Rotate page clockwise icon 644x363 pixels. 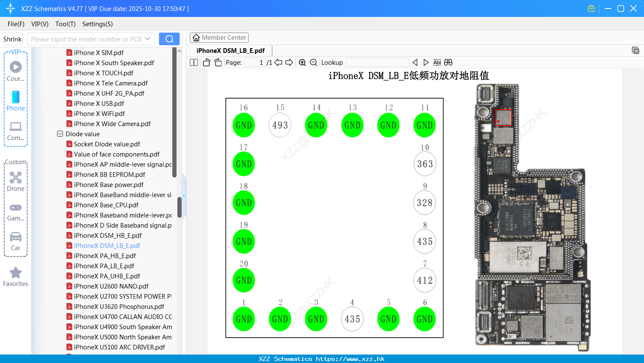pyautogui.click(x=218, y=62)
